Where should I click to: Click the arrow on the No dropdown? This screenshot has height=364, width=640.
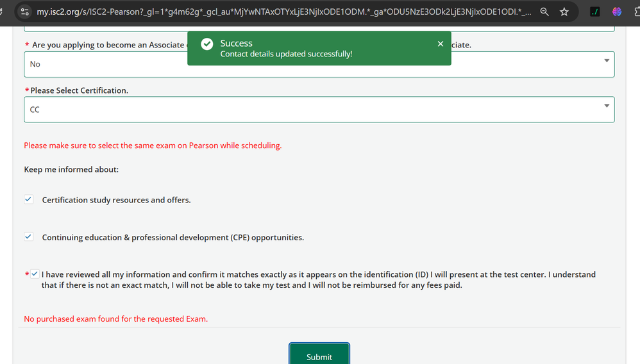[x=606, y=61]
